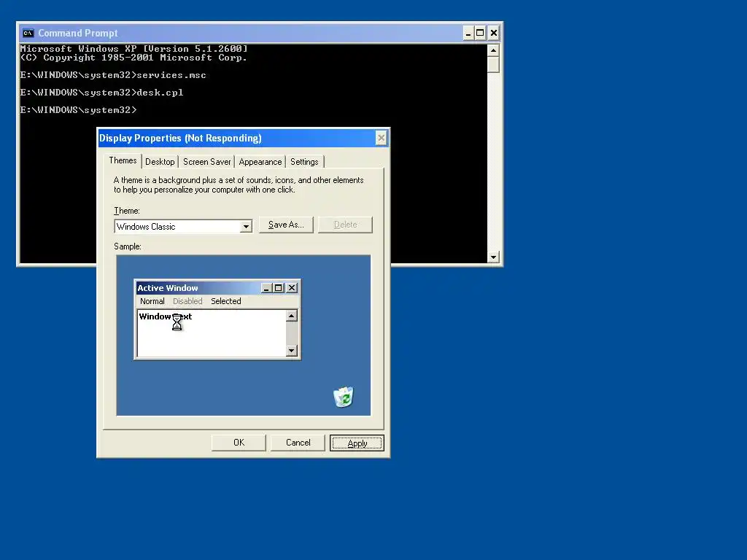Click the Command Prompt scrollbar down arrow
This screenshot has height=560, width=747.
click(494, 257)
